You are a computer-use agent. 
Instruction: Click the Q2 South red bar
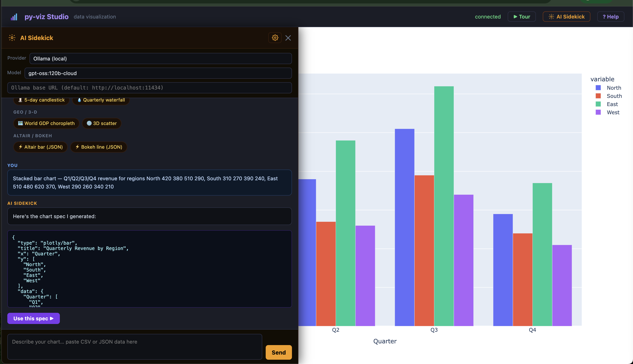coord(326,274)
